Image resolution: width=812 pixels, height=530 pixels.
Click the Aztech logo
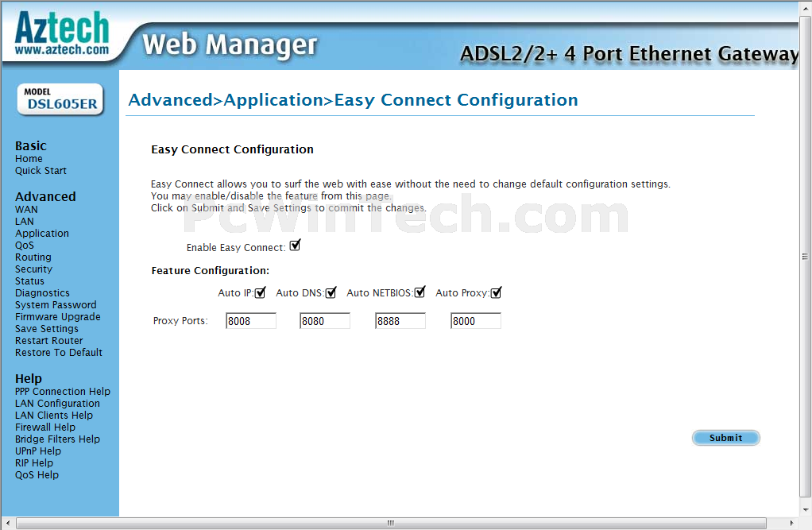(62, 33)
